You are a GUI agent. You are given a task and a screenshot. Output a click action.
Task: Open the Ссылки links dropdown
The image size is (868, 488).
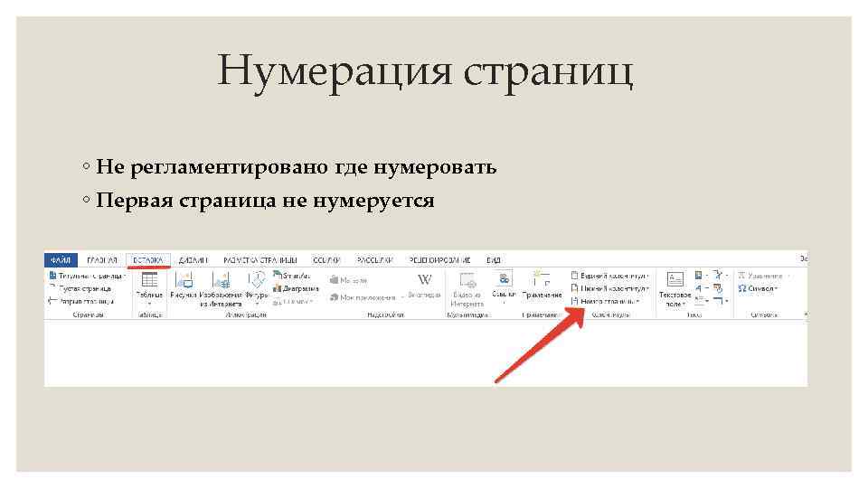pyautogui.click(x=504, y=288)
